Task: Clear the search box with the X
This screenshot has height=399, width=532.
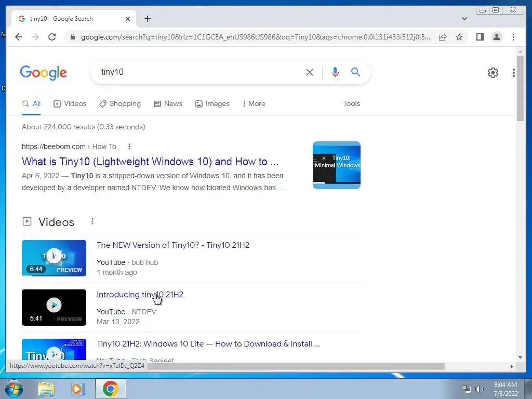Action: coord(310,72)
